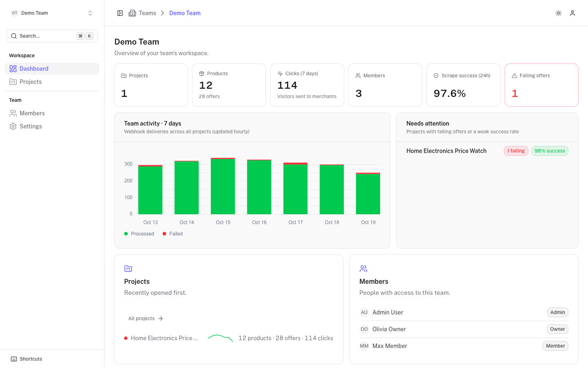This screenshot has height=368, width=588.
Task: Toggle the sidebar collapse icon
Action: (x=120, y=13)
